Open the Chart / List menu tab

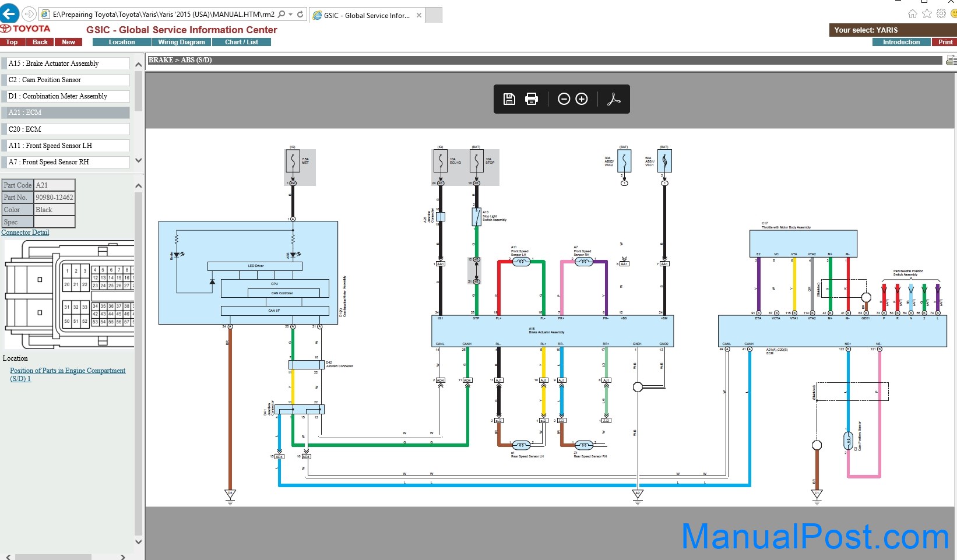click(241, 42)
